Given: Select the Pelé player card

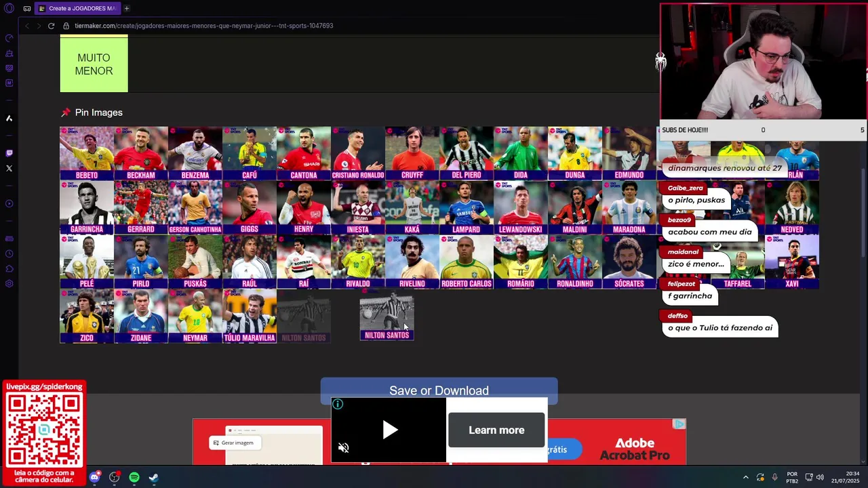Looking at the screenshot, I should (x=87, y=262).
